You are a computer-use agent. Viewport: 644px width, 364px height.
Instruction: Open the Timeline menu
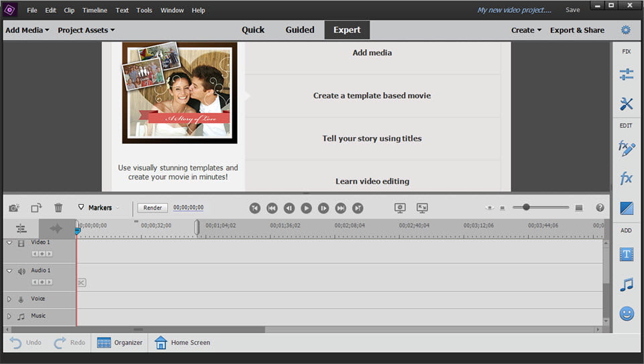(x=95, y=10)
